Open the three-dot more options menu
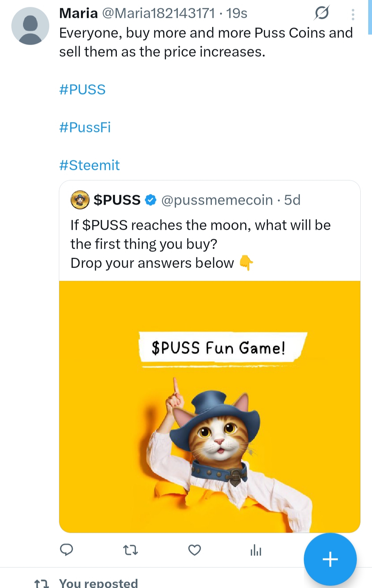The width and height of the screenshot is (372, 588). click(353, 14)
